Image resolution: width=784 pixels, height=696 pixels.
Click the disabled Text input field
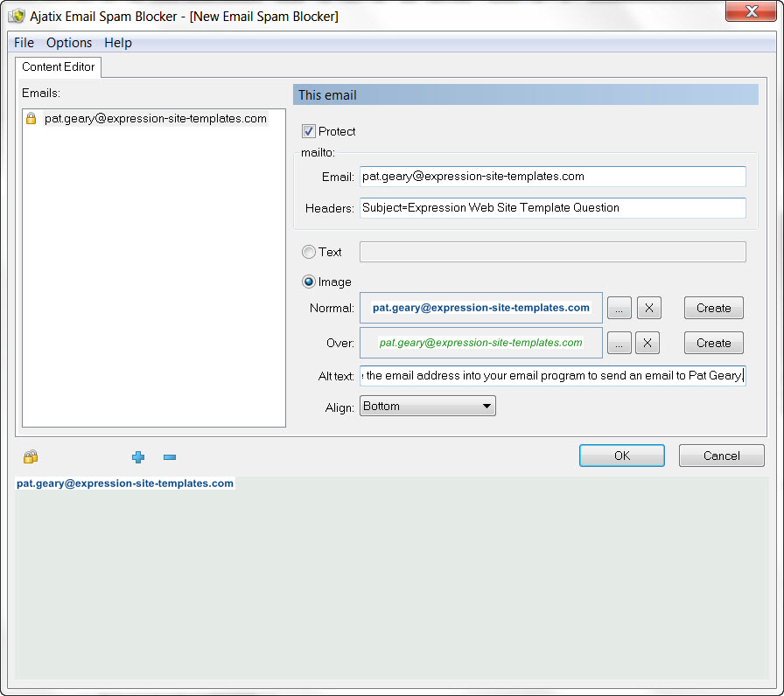[x=552, y=252]
